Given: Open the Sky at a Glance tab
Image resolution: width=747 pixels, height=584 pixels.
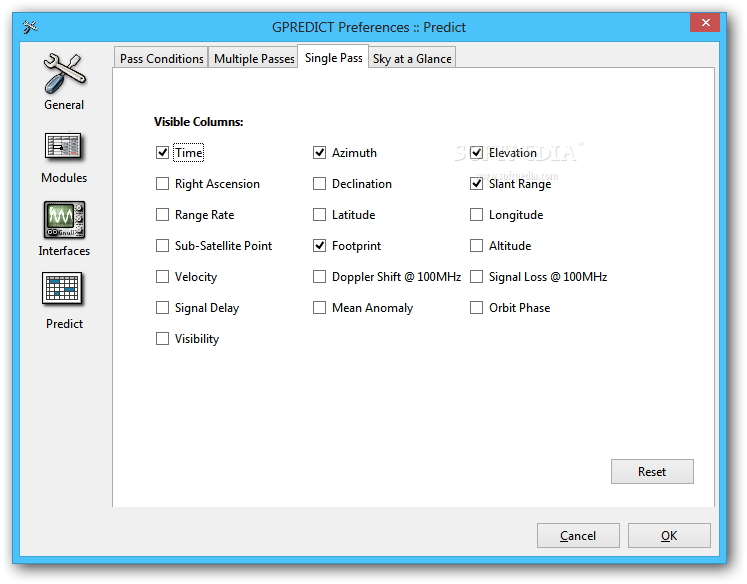Looking at the screenshot, I should (x=412, y=59).
